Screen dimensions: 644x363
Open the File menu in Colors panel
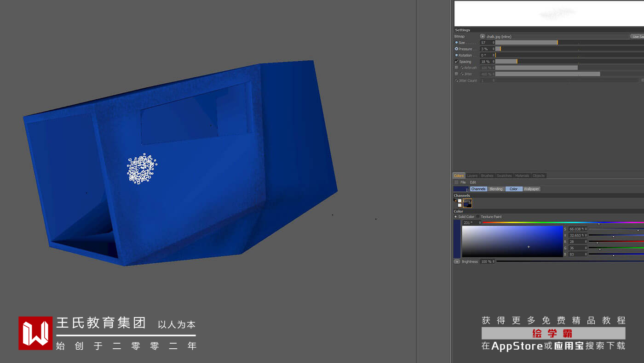click(463, 182)
